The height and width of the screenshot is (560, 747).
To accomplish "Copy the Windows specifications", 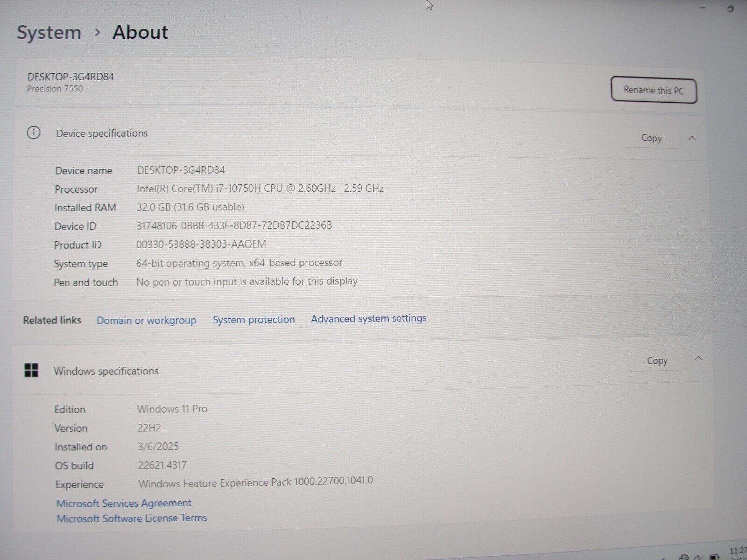I will (657, 361).
